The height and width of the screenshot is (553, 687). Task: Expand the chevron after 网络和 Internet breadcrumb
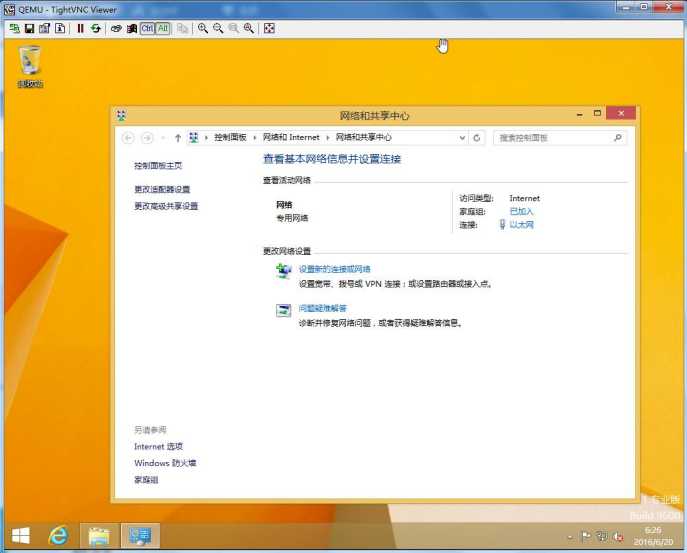coord(327,138)
